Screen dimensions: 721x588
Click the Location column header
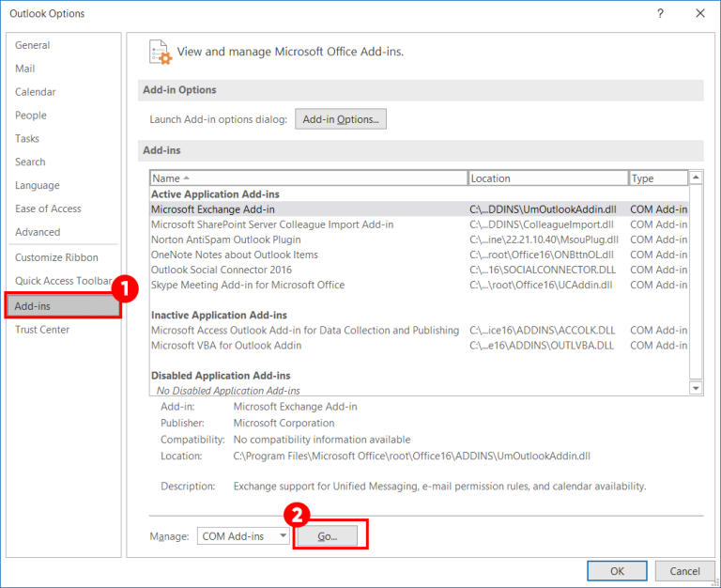(547, 178)
